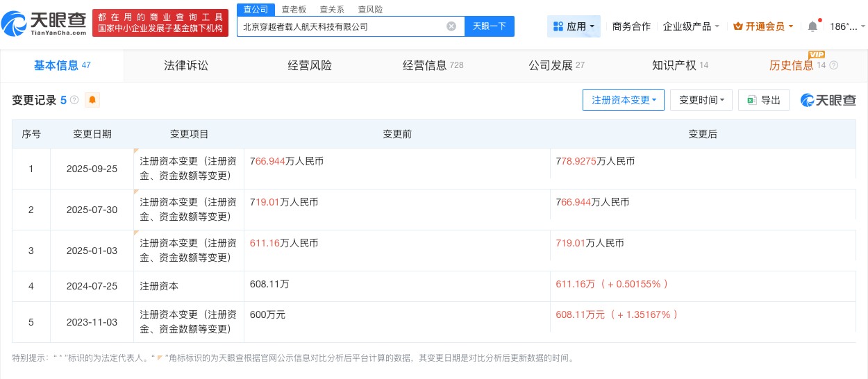Viewport: 868px width, 379px height.
Task: Expand the 应用 dropdown menu
Action: pyautogui.click(x=574, y=26)
